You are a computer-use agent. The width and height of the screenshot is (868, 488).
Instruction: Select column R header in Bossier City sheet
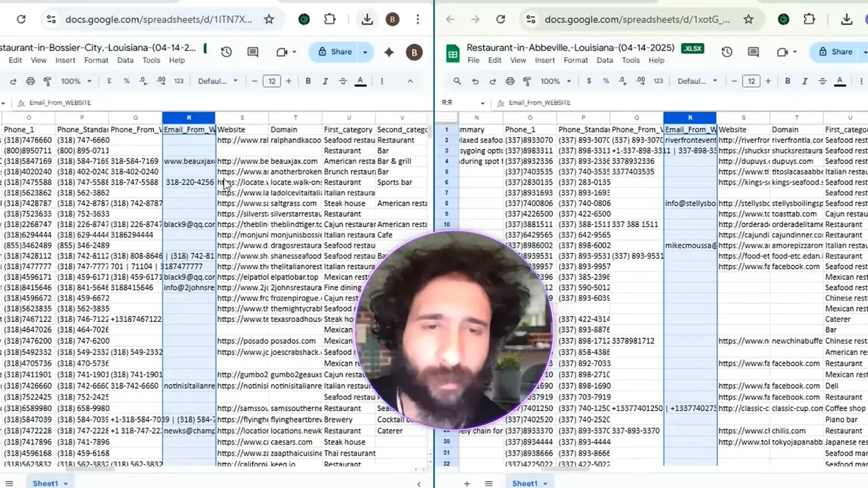tap(189, 118)
